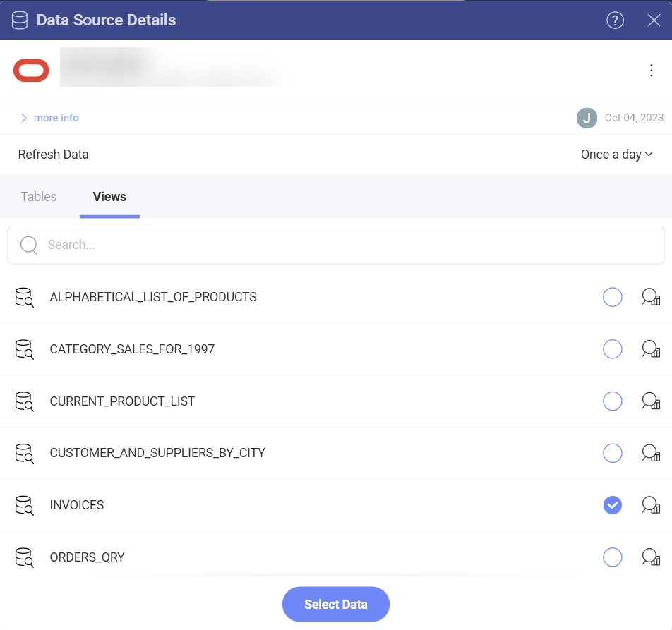Screen dimensions: 672x630
Task: Preview data for INVOICES view
Action: (651, 505)
